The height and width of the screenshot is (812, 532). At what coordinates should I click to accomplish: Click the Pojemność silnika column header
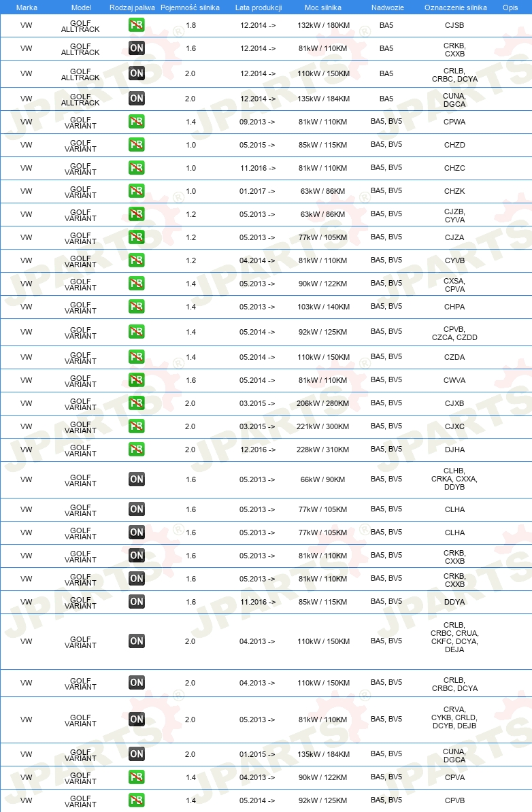190,7
